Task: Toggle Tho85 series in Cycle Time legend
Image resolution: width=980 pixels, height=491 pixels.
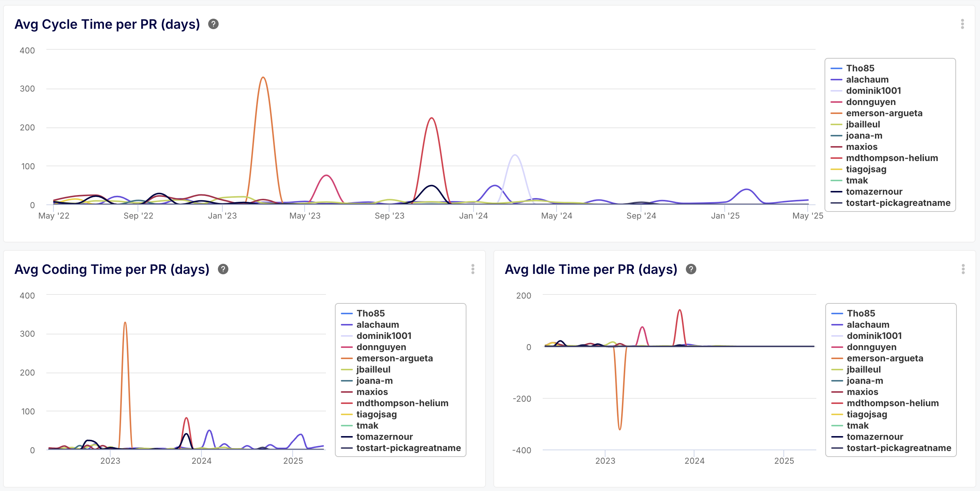Action: click(860, 68)
